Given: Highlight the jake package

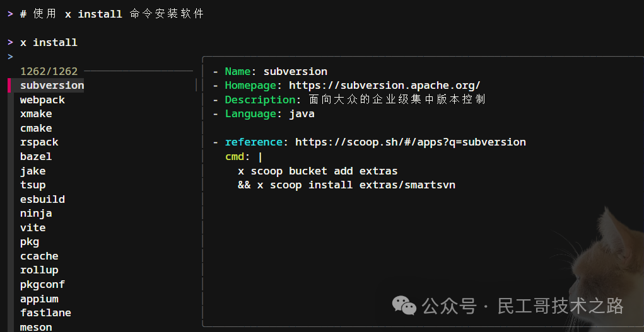Looking at the screenshot, I should (x=33, y=171).
